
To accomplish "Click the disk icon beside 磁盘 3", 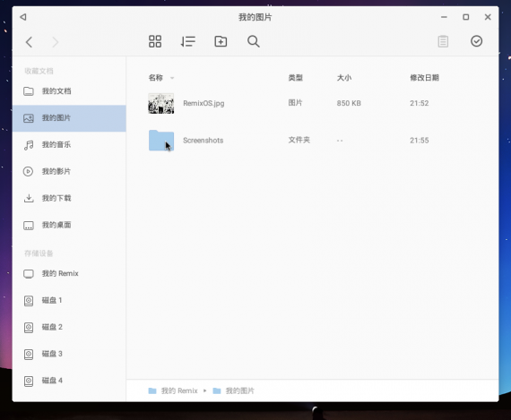I will point(29,354).
